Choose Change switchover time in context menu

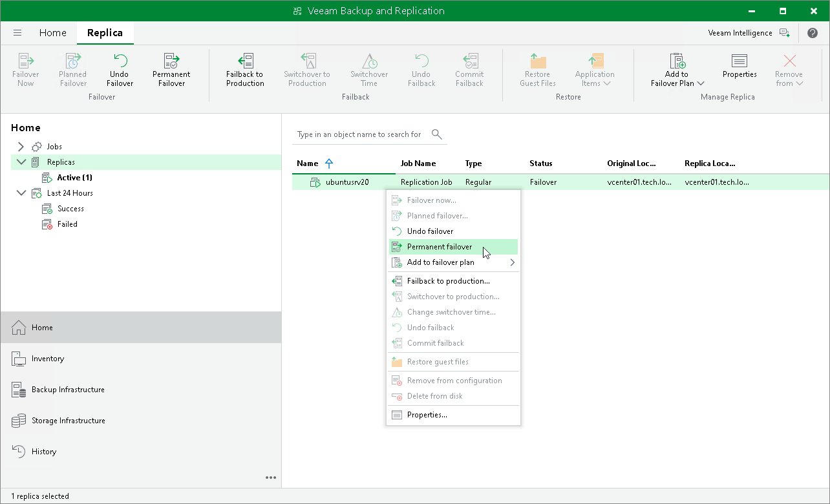[x=453, y=312]
